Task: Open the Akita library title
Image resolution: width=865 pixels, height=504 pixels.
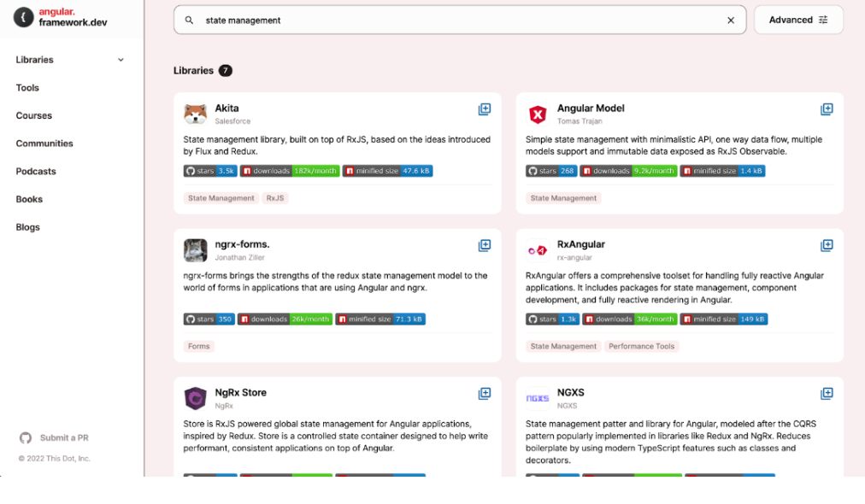Action: tap(227, 108)
